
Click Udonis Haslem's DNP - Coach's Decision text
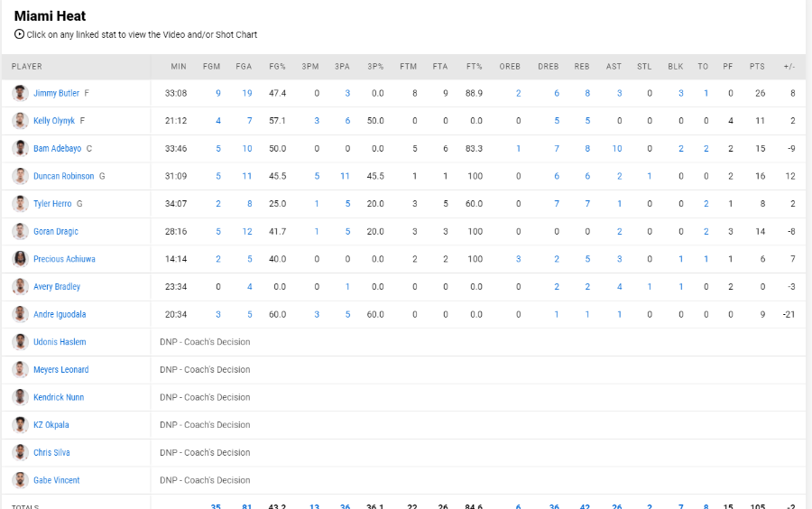coord(205,342)
